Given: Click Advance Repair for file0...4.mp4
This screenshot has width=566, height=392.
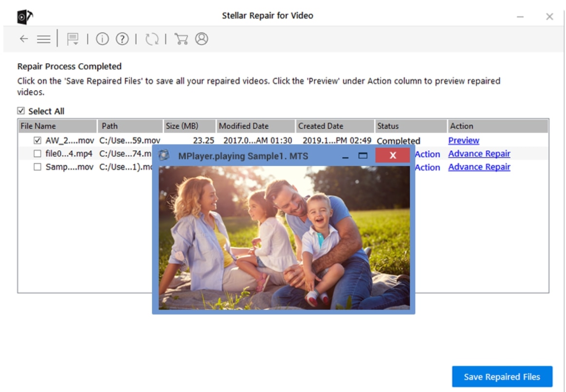Looking at the screenshot, I should point(479,154).
